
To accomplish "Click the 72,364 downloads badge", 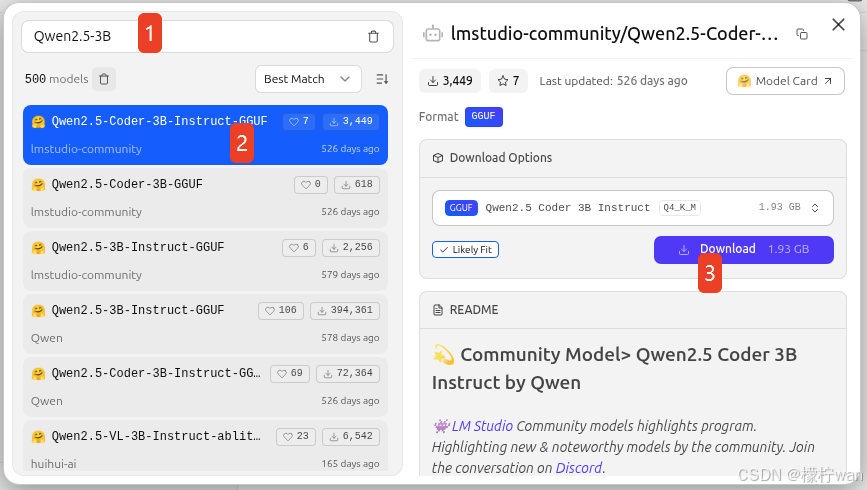I will (348, 373).
